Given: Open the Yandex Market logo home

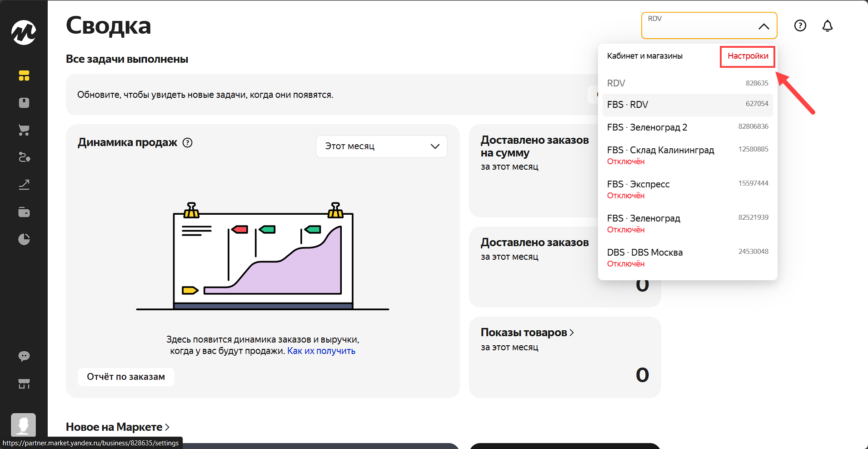Looking at the screenshot, I should coord(24,32).
